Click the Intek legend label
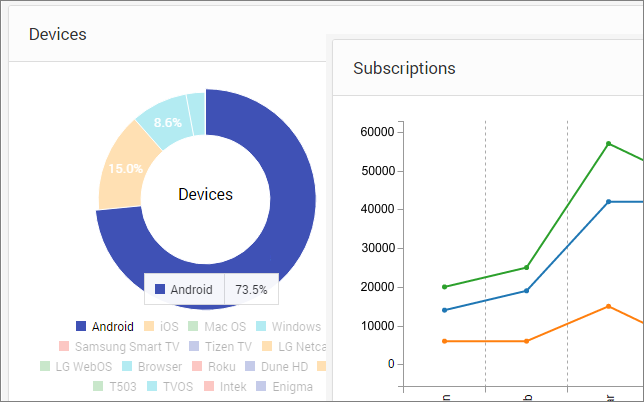Viewport: 644px width, 402px height. click(x=225, y=385)
